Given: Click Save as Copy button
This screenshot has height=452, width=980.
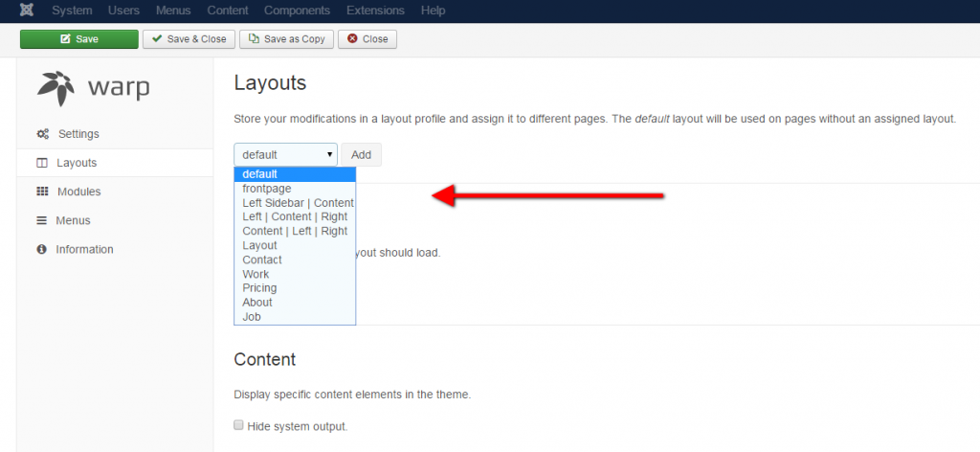Looking at the screenshot, I should (x=287, y=39).
